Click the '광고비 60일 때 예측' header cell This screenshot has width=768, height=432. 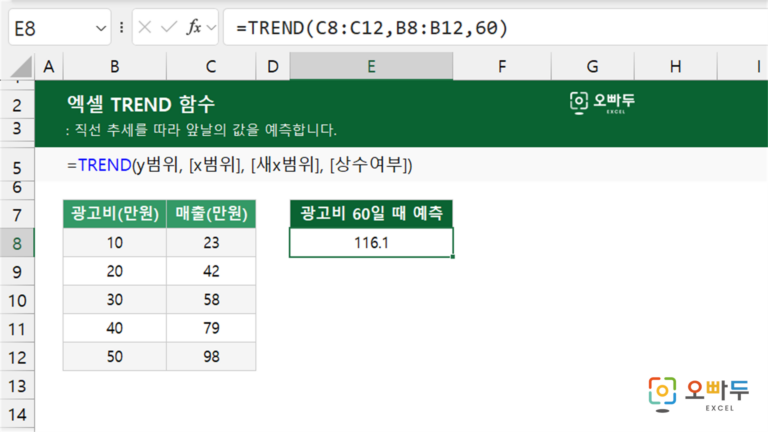[371, 214]
